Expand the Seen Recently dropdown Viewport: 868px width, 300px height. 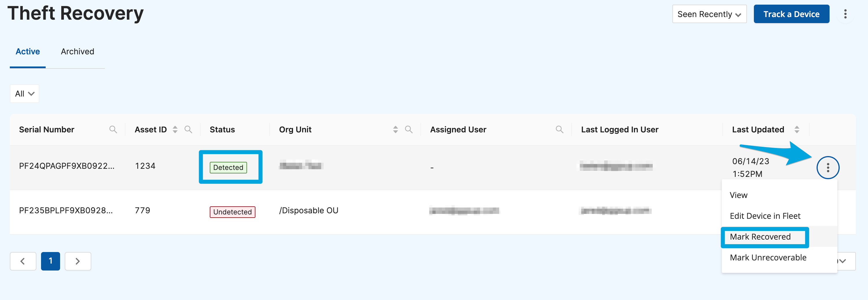[709, 14]
